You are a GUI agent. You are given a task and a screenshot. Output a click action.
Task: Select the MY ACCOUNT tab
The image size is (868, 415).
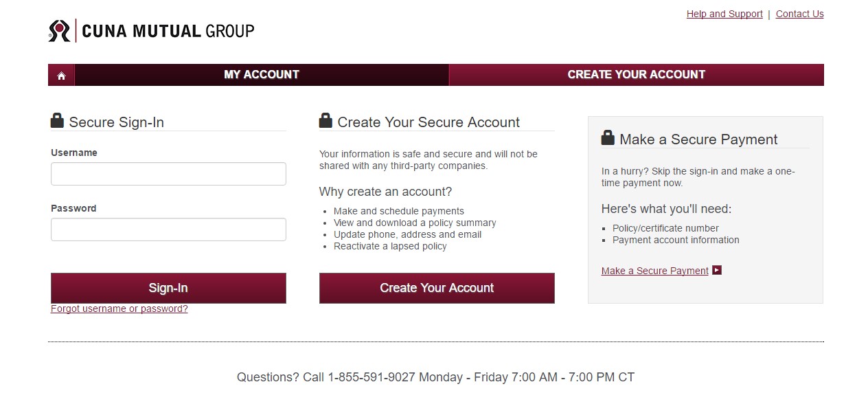click(x=262, y=74)
